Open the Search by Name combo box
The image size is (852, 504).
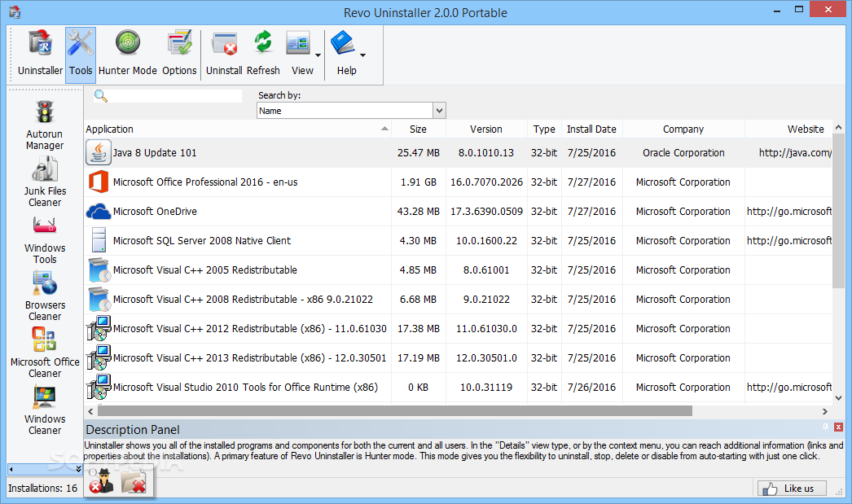(x=351, y=111)
